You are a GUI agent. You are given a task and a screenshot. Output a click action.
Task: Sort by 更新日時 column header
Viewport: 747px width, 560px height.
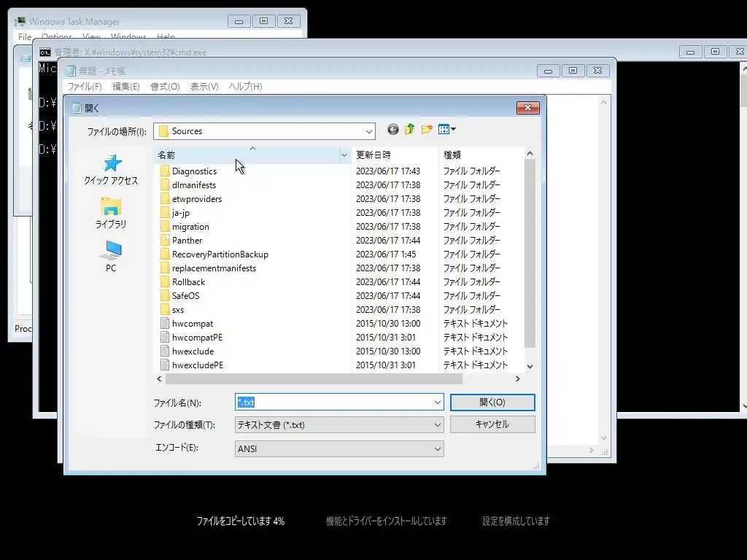[395, 155]
